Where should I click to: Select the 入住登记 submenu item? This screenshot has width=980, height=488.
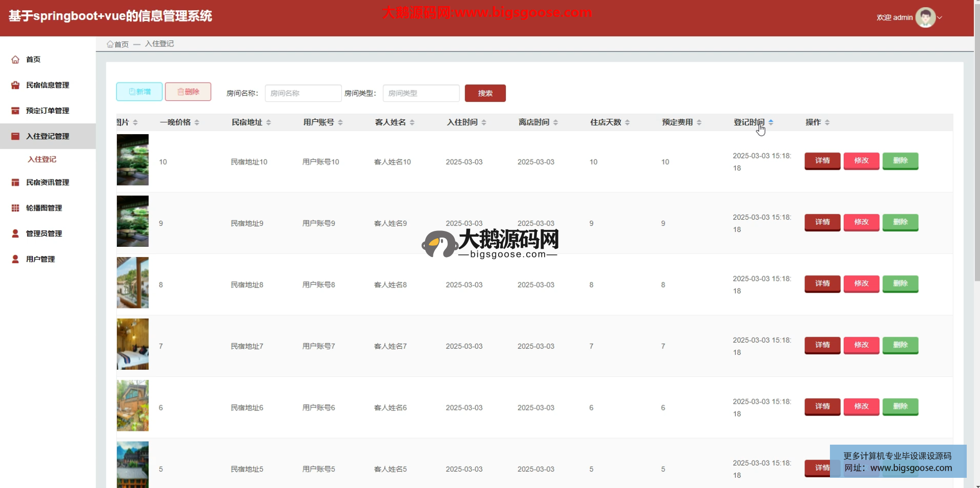(x=42, y=159)
